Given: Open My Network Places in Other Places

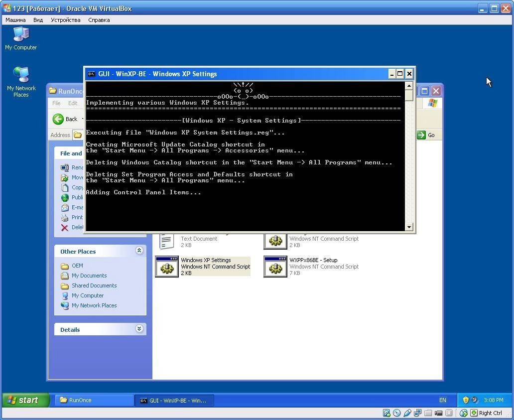Looking at the screenshot, I should click(94, 305).
